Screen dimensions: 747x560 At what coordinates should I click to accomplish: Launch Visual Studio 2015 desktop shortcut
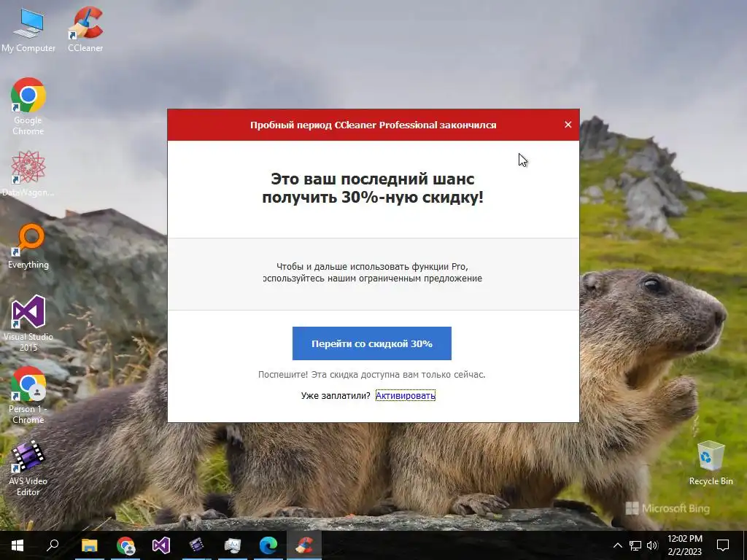pyautogui.click(x=28, y=323)
